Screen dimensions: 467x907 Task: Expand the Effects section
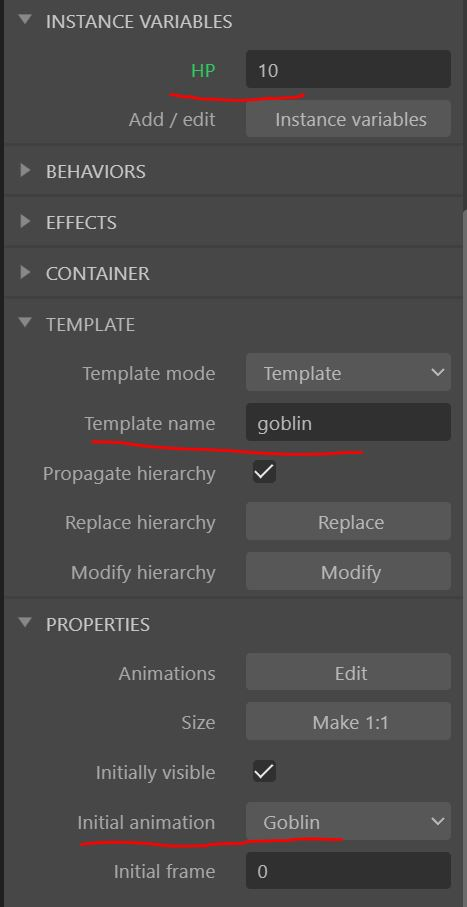25,222
